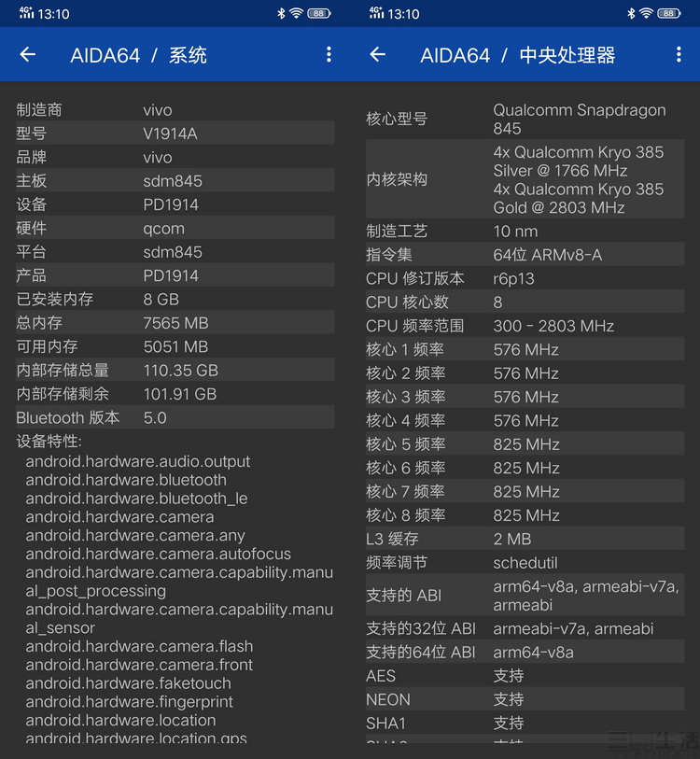Image resolution: width=700 pixels, height=759 pixels.
Task: Select the 核心 5 频率 825 MHz row
Action: (525, 444)
